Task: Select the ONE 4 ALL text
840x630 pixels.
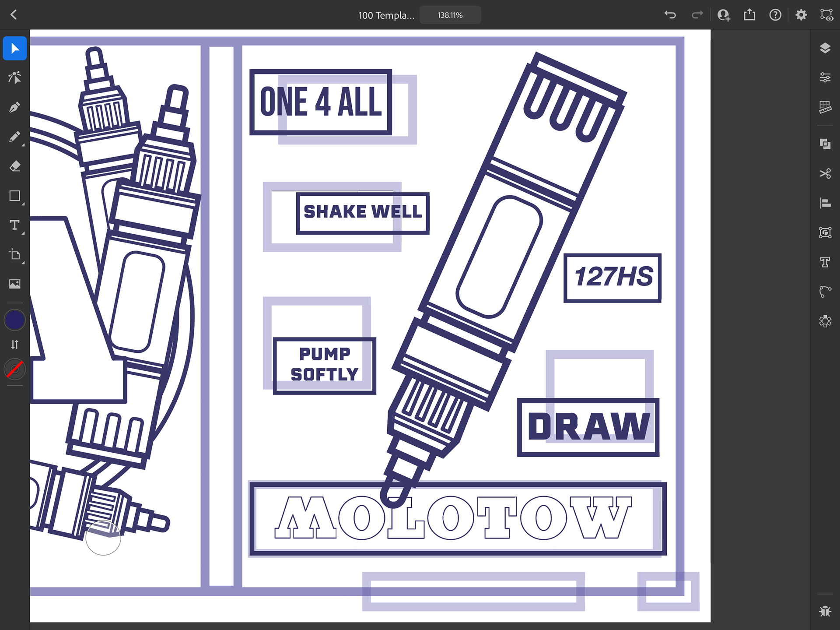Action: [321, 102]
